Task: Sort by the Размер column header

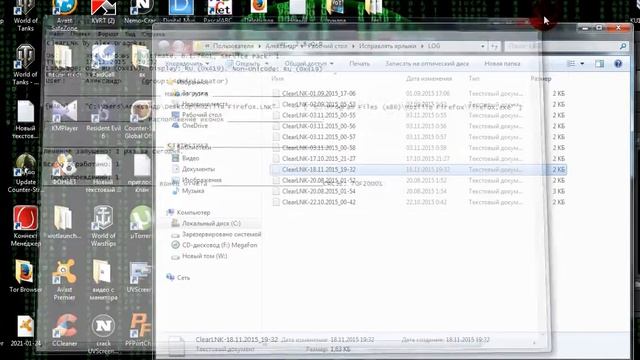Action: coord(541,78)
